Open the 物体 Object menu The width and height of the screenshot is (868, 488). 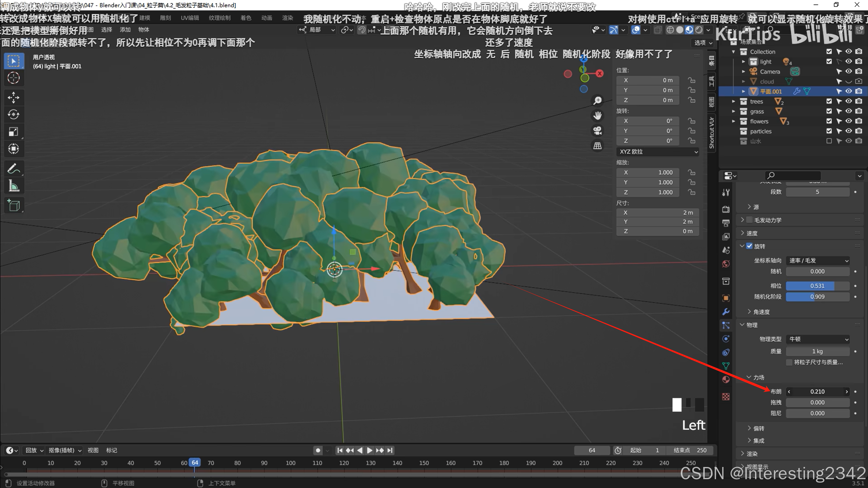pyautogui.click(x=143, y=30)
